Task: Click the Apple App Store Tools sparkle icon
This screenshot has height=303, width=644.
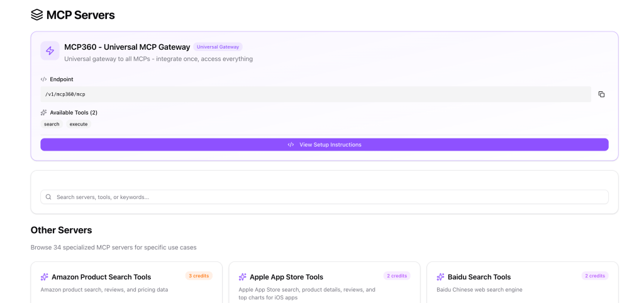Action: pyautogui.click(x=243, y=277)
